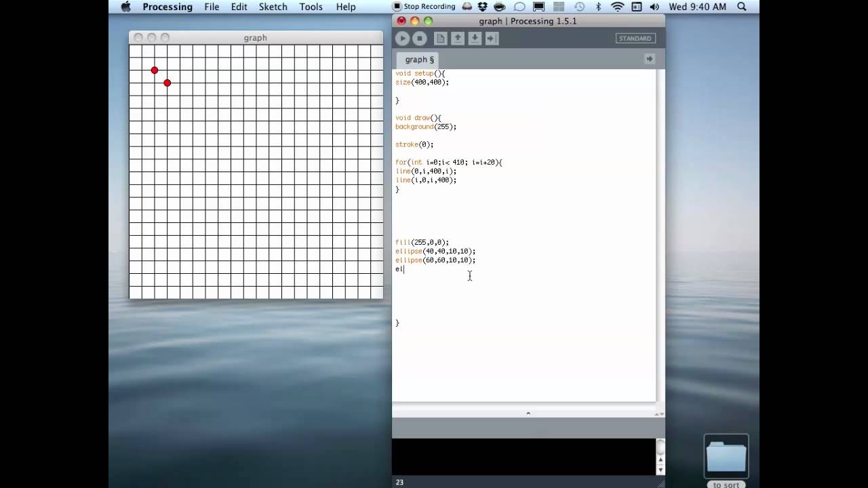Click the console divider collapse arrow
Image resolution: width=868 pixels, height=488 pixels.
(x=528, y=413)
